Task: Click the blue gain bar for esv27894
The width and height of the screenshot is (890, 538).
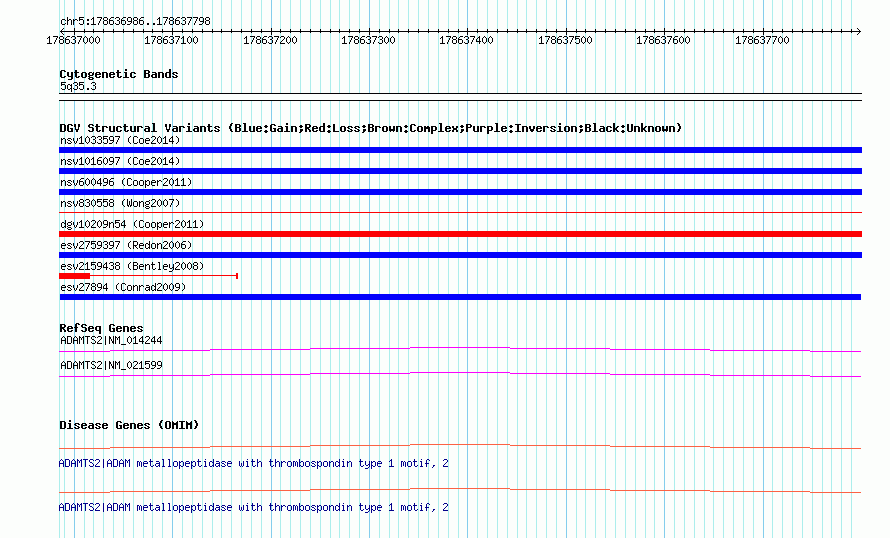Action: 460,297
